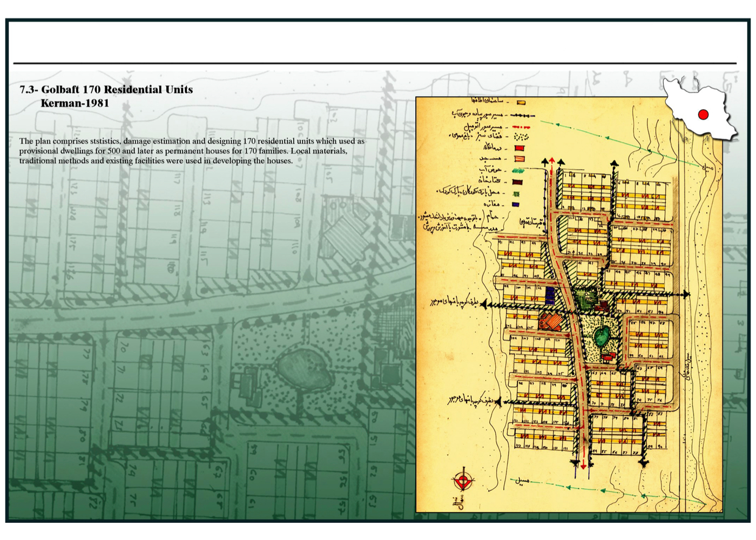
Task: Click the title '7.3- Golbaft 170 Residential Units'
Action: (x=106, y=90)
